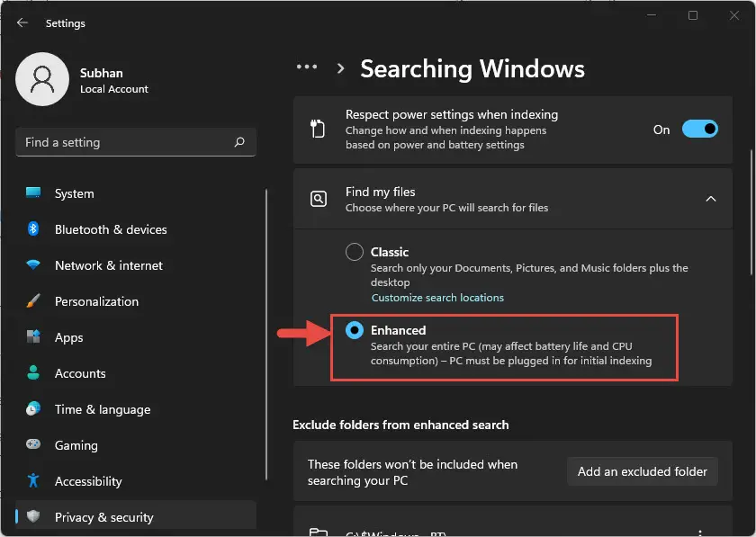Open Apps category label

pos(69,337)
